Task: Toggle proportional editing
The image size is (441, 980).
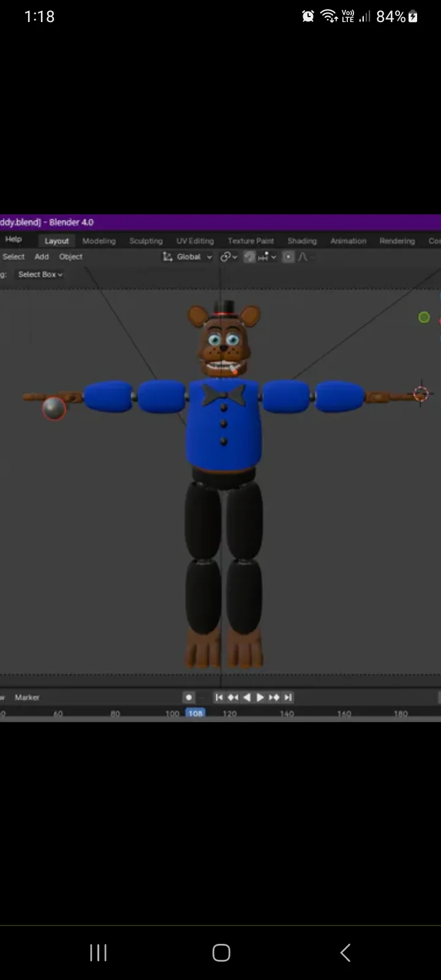Action: tap(288, 257)
